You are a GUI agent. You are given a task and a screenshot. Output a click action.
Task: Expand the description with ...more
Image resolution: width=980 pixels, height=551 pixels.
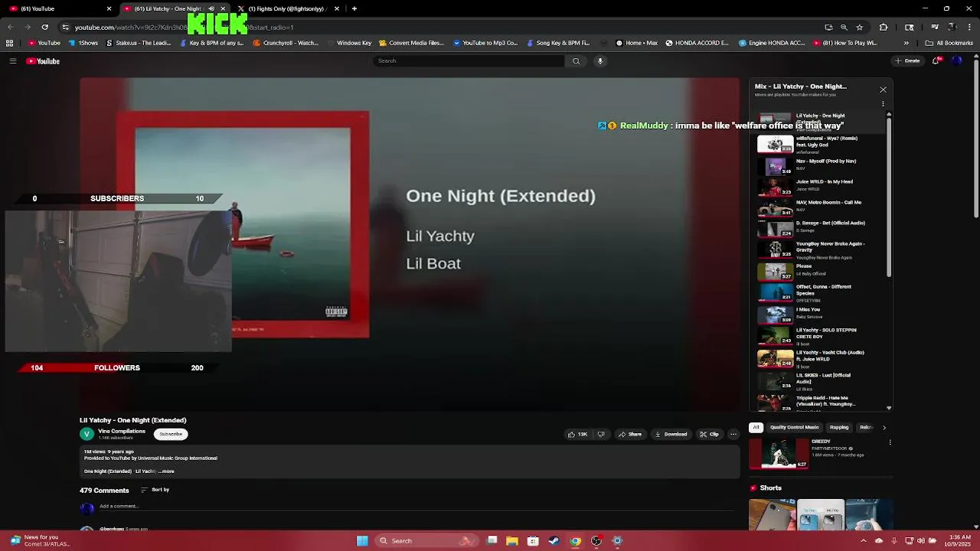166,471
